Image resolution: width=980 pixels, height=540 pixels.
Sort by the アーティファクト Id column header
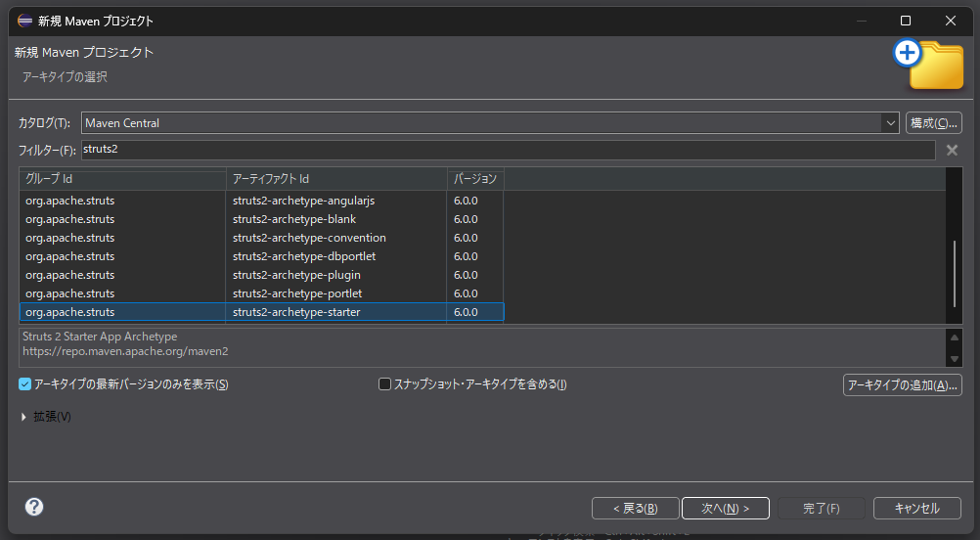pos(336,179)
